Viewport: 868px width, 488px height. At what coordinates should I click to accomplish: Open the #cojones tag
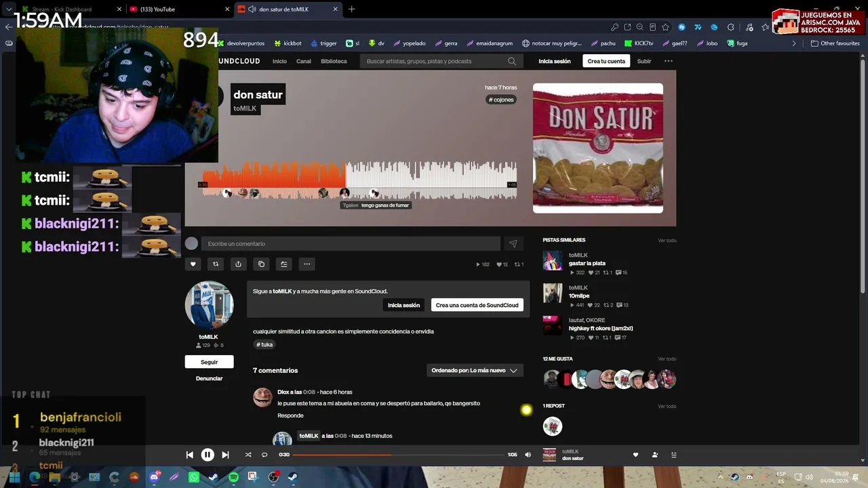pos(501,100)
